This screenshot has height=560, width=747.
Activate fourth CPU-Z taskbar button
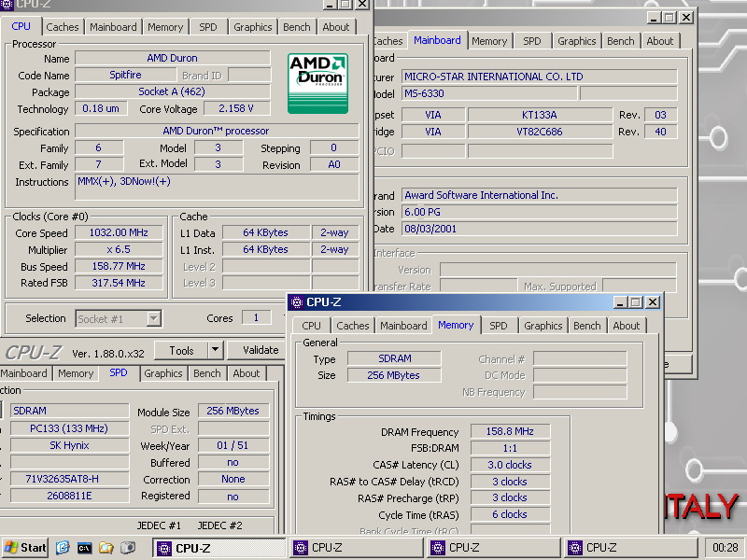click(x=631, y=548)
